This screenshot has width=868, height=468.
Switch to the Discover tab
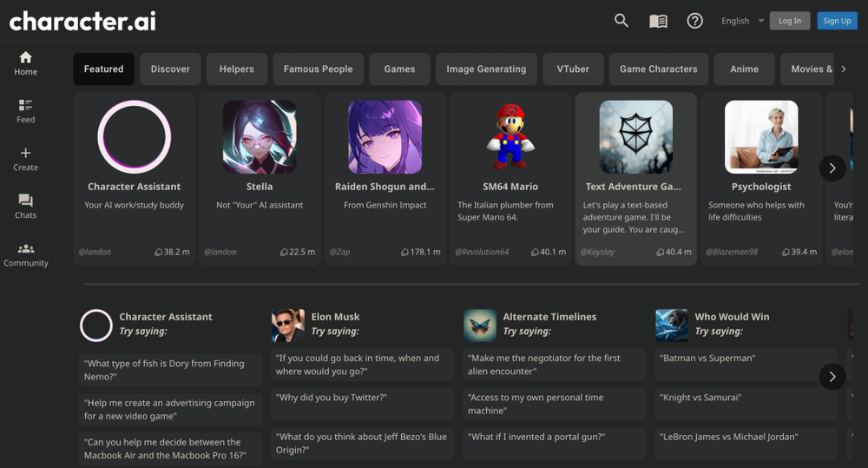[171, 69]
